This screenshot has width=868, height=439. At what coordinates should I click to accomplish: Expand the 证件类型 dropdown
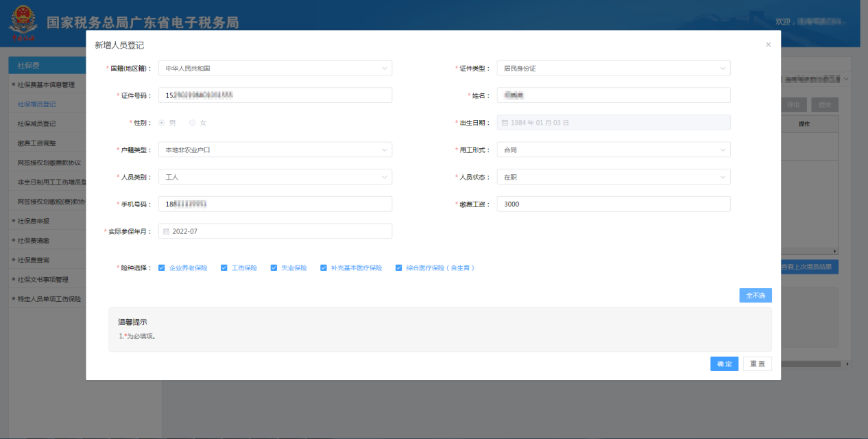(613, 69)
